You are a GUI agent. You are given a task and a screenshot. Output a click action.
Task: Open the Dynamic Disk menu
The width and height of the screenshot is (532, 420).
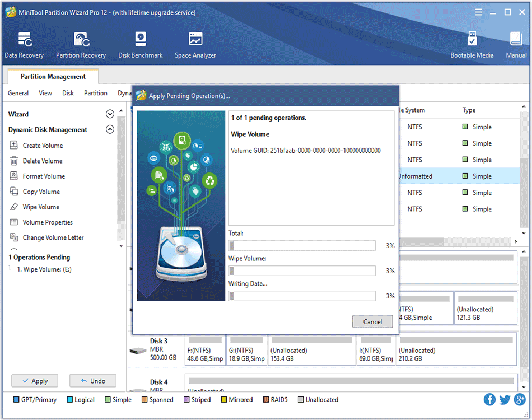pos(124,93)
